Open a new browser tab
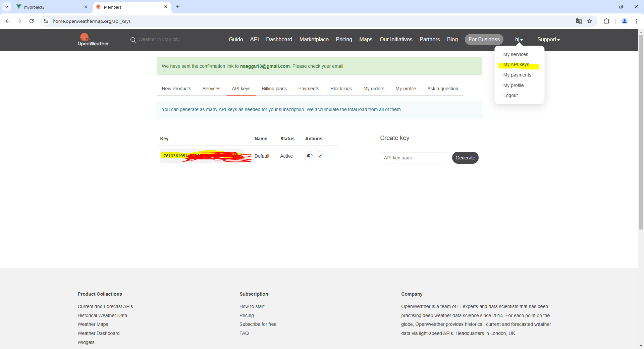The height and width of the screenshot is (349, 644). point(178,7)
